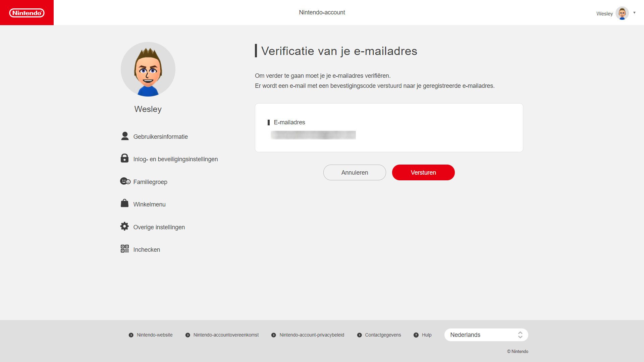Click the Winkelmenu shopping bag icon
The width and height of the screenshot is (644, 362).
124,203
